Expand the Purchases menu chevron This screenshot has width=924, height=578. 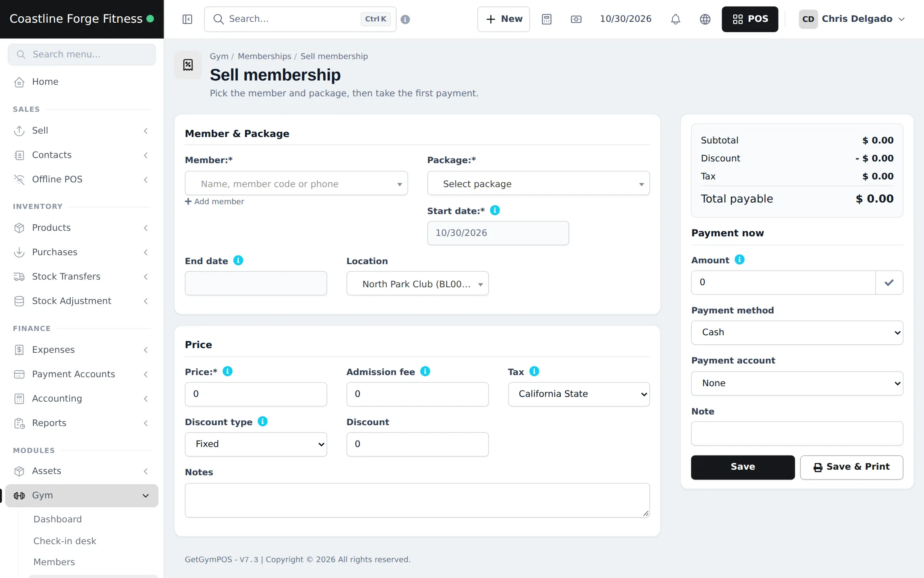point(145,252)
